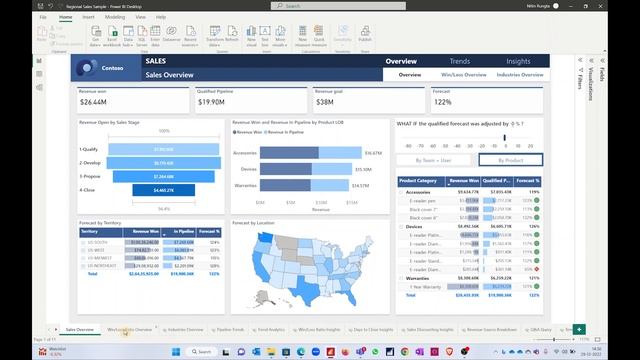Click the Insights navigation button in header
Screen dimensions: 640x360
518,61
